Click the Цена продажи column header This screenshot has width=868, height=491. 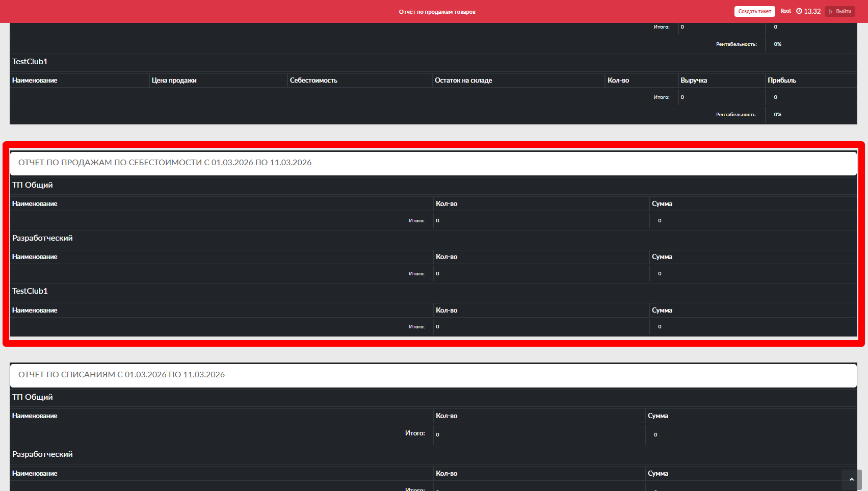click(174, 81)
